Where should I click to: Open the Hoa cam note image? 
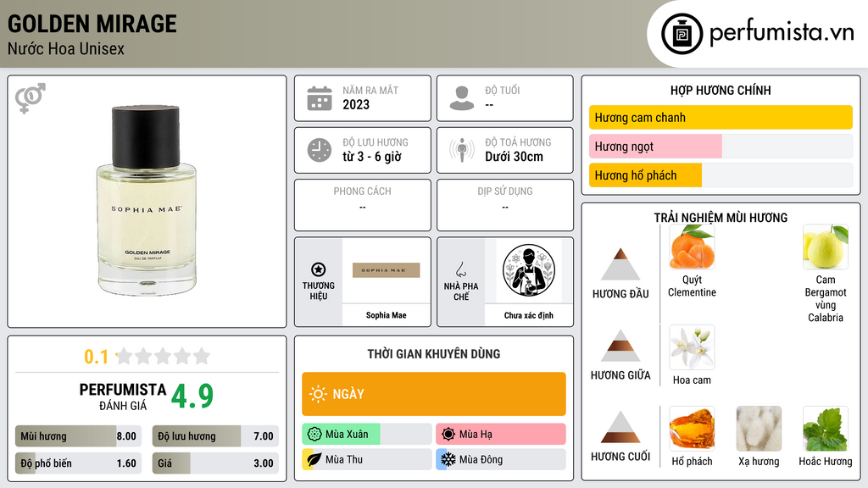(692, 347)
